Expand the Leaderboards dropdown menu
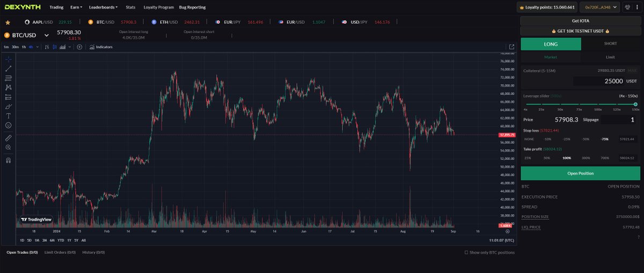644x273 pixels. (103, 8)
